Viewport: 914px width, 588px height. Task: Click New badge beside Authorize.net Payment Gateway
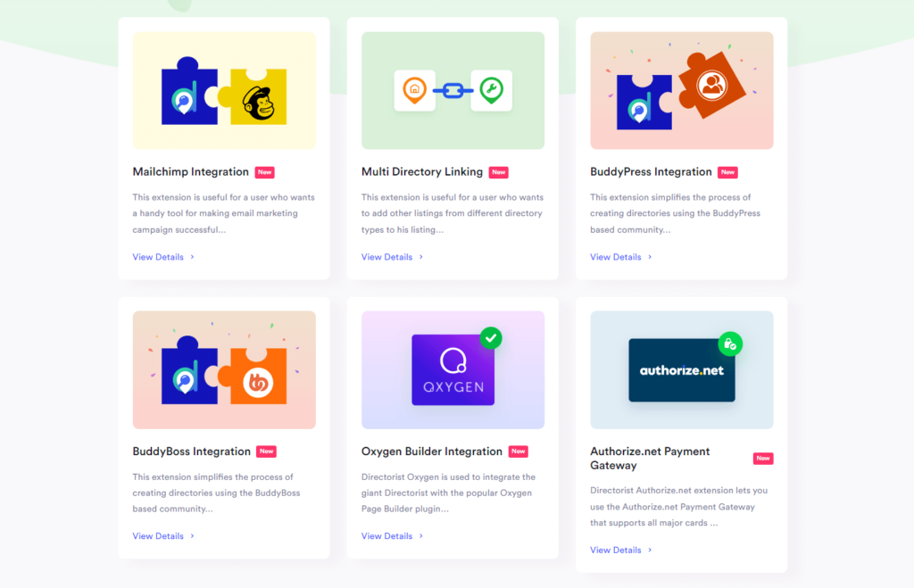(x=763, y=459)
